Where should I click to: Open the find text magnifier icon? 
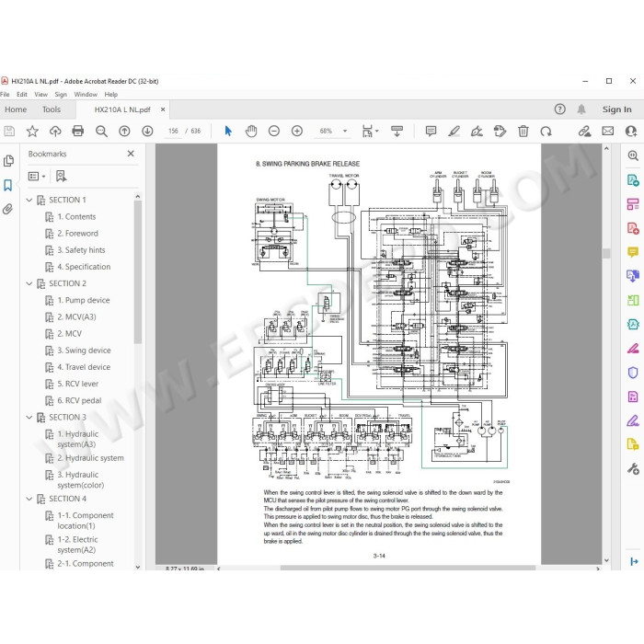point(101,131)
